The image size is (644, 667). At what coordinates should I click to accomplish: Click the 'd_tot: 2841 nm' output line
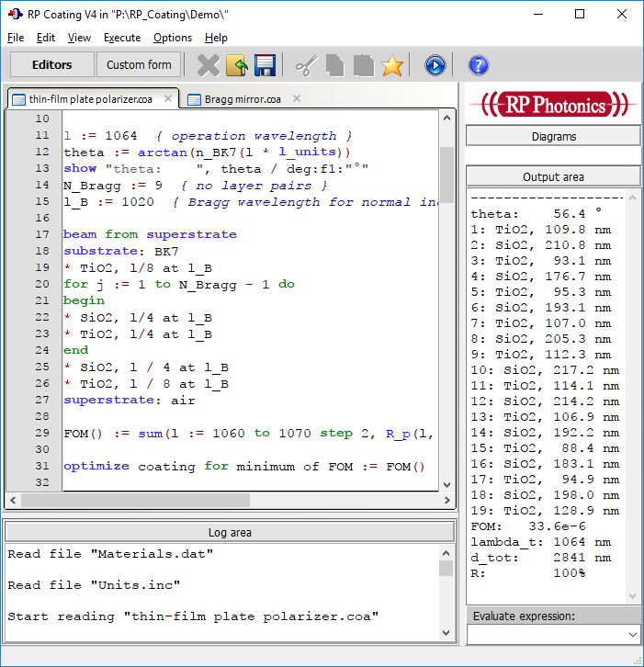click(x=540, y=558)
